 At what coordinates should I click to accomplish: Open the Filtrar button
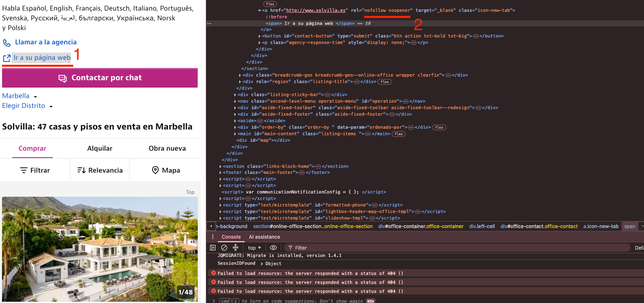(35, 170)
